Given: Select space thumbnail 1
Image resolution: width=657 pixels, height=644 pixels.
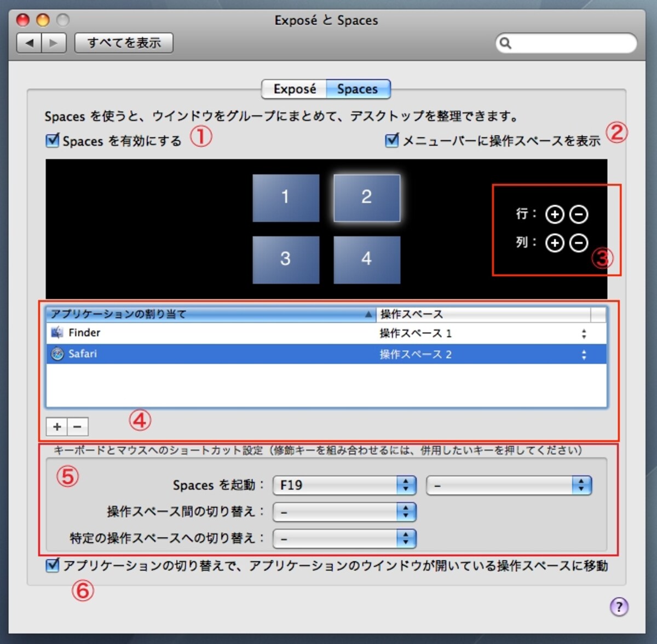Looking at the screenshot, I should tap(286, 198).
